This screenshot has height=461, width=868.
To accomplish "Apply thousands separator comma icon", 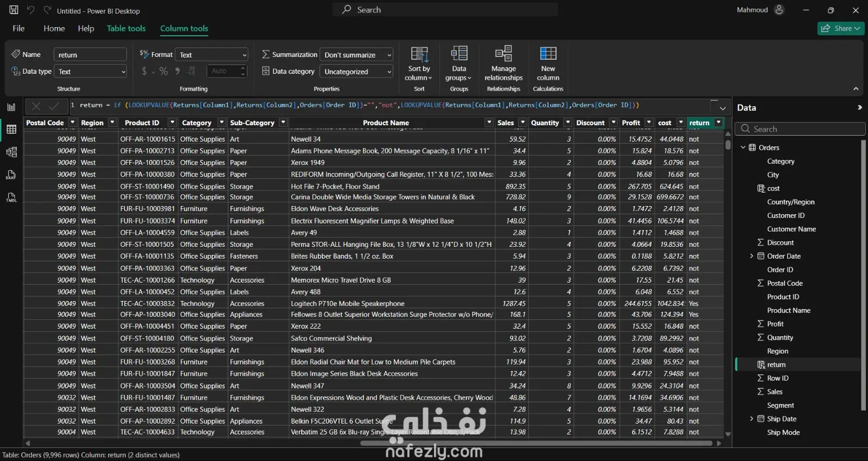I will (x=177, y=71).
